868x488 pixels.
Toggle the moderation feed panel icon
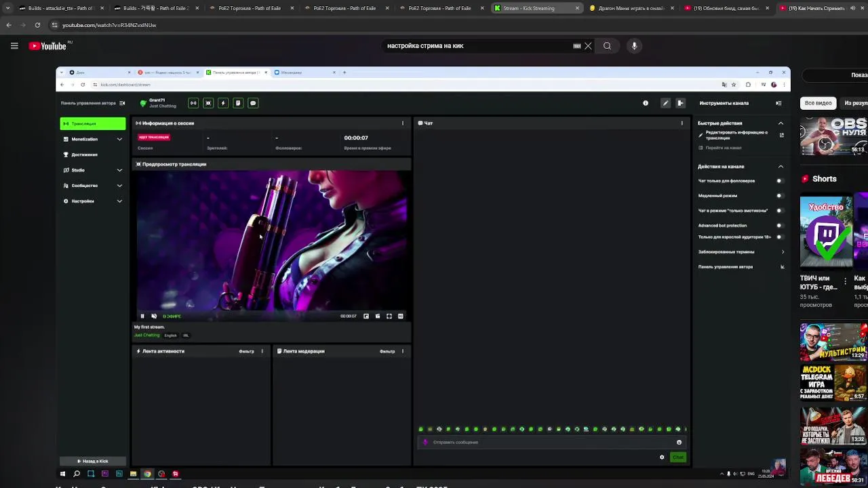coord(238,103)
